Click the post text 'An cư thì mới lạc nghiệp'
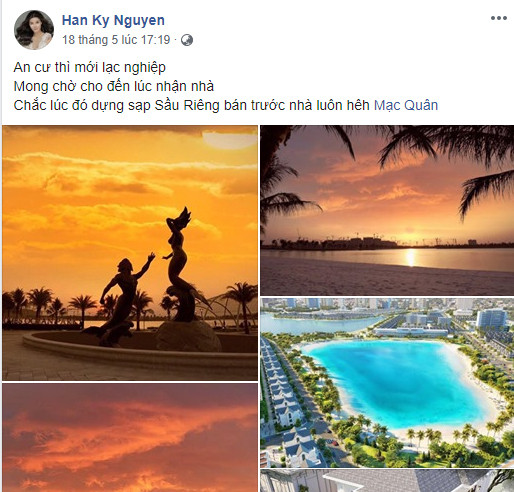Screen dimensions: 514x492 click(90, 67)
